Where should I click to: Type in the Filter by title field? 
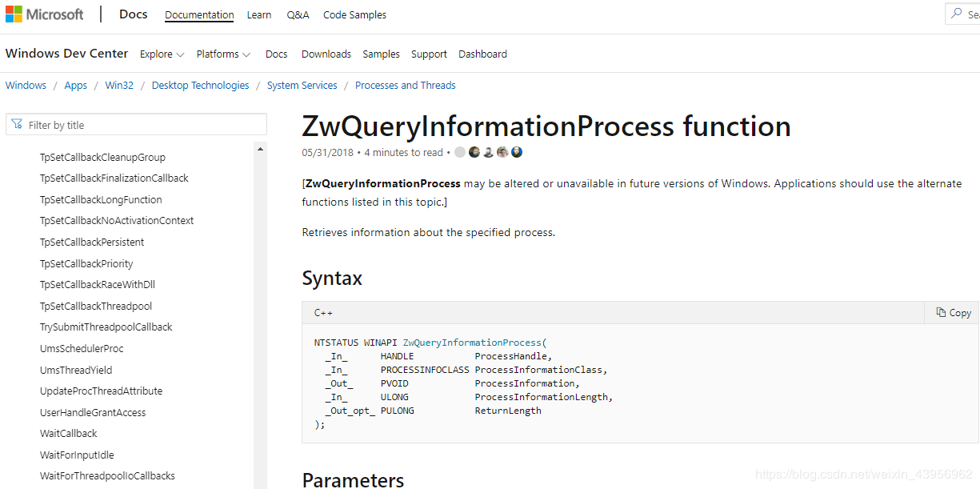[144, 125]
